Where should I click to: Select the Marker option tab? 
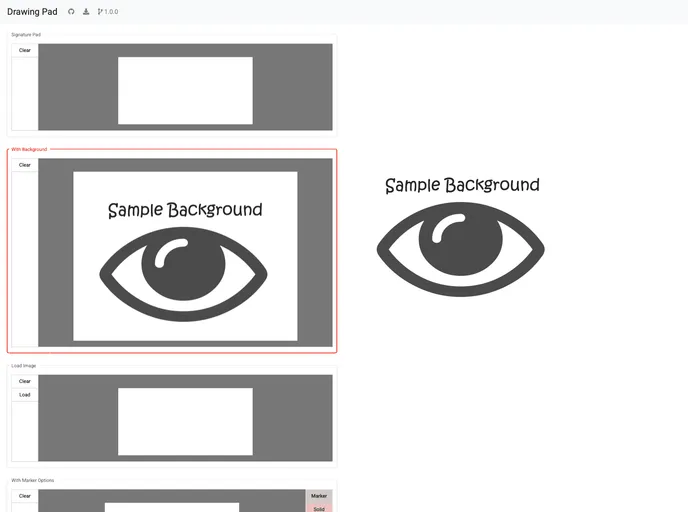pos(319,496)
